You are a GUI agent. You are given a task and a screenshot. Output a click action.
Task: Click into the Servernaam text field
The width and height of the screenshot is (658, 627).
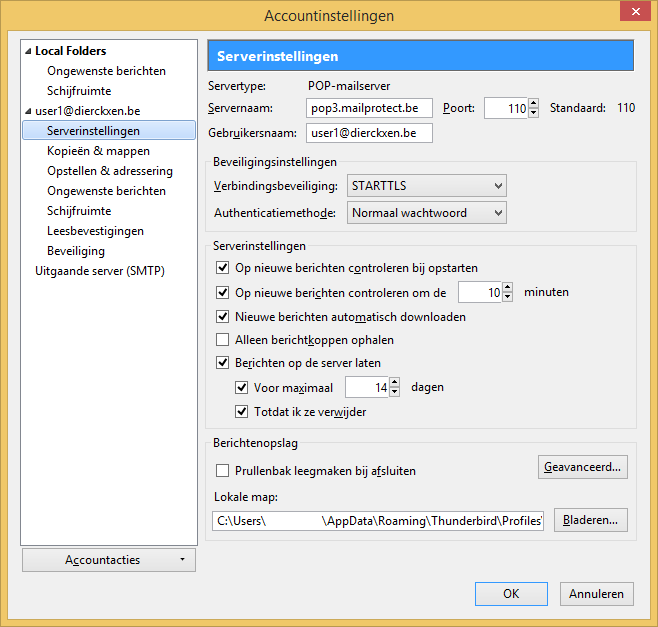[369, 108]
